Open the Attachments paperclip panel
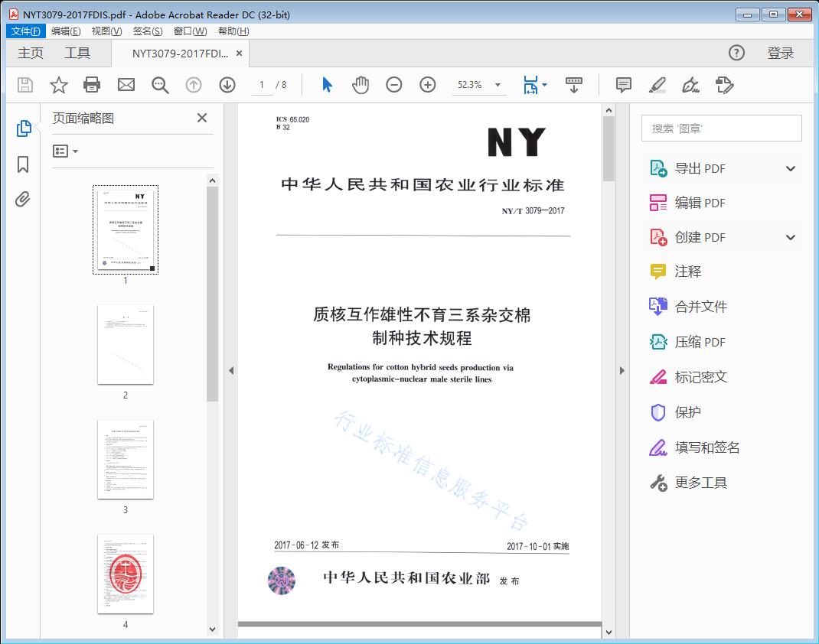This screenshot has width=819, height=644. click(22, 199)
